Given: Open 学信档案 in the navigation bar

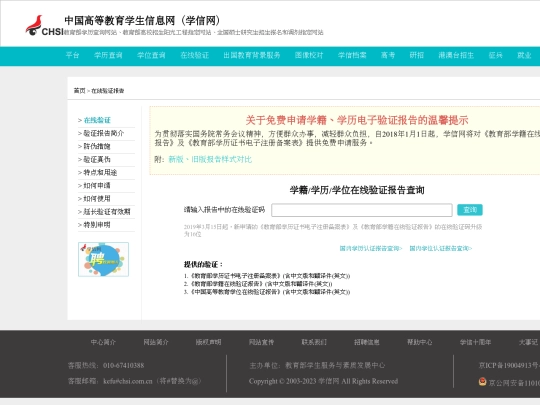Looking at the screenshot, I should tap(352, 55).
